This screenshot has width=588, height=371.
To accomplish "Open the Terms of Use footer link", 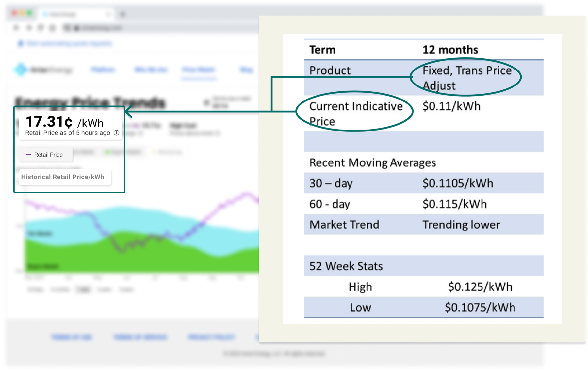I will pyautogui.click(x=72, y=337).
